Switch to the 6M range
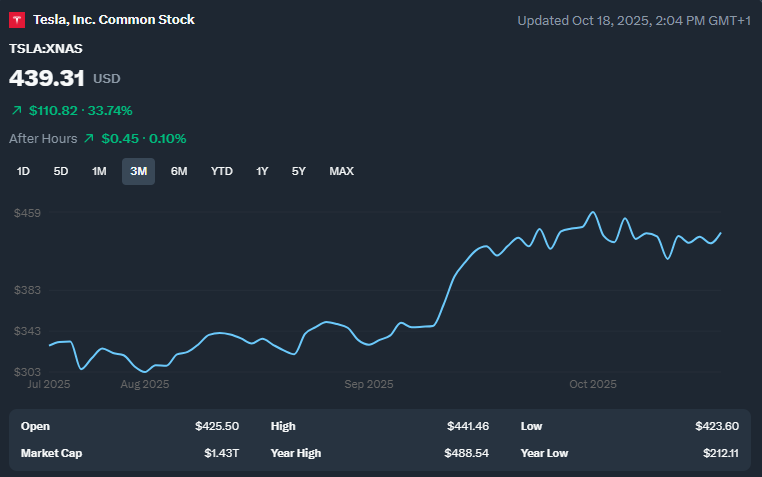Viewport: 762px width, 477px height. pyautogui.click(x=179, y=171)
